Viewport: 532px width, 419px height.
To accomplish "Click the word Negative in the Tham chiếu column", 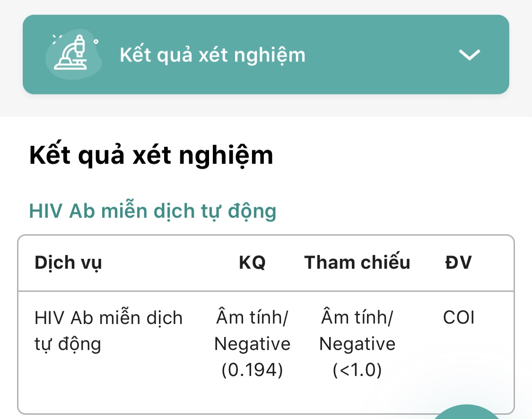I will pos(357,344).
